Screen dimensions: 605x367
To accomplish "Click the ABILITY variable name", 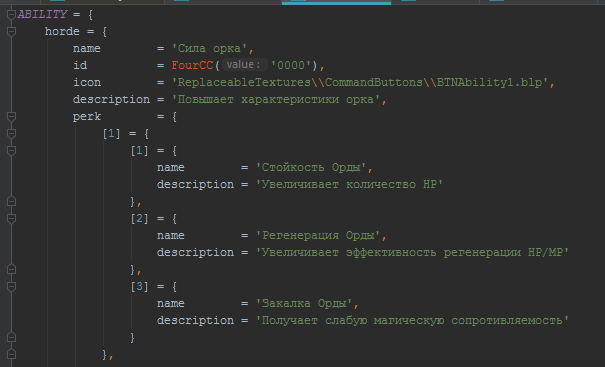I will point(42,15).
